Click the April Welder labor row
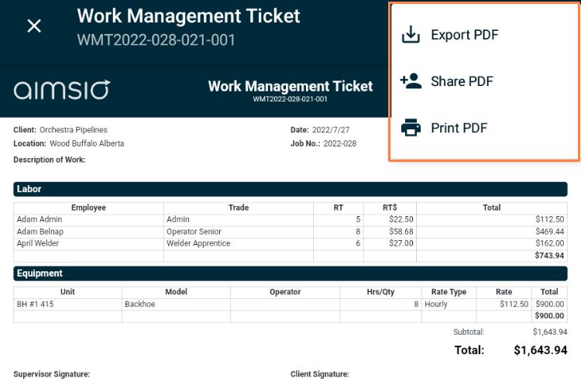The image size is (581, 392). (x=290, y=243)
